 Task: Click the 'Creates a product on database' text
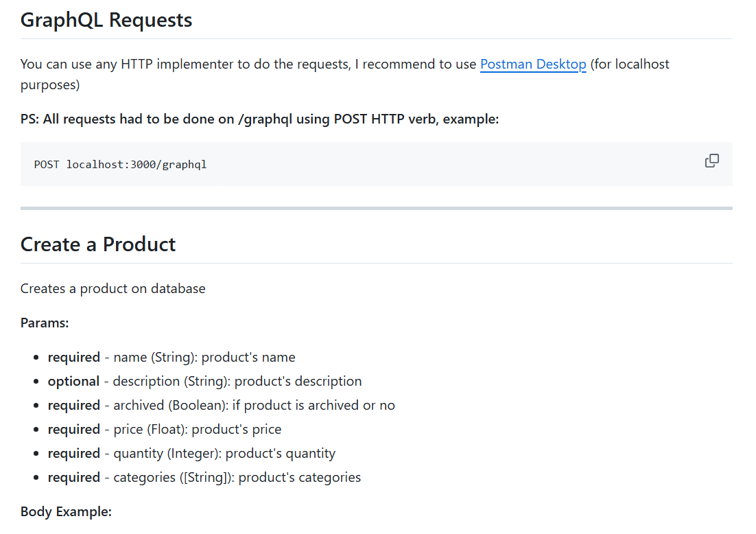113,288
